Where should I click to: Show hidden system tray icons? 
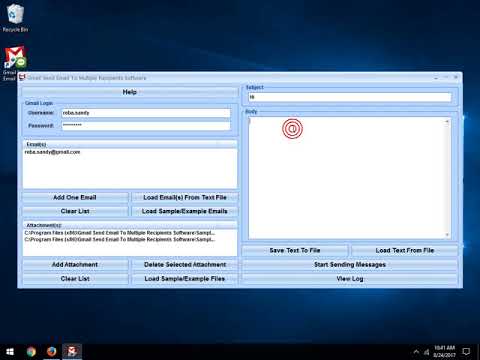pos(416,352)
